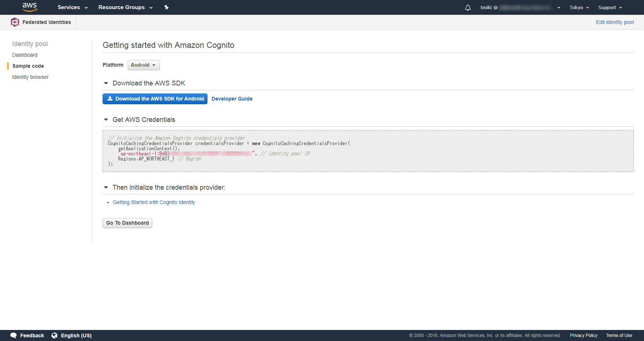Open the Developer Guide link
This screenshot has width=644, height=341.
(x=232, y=99)
